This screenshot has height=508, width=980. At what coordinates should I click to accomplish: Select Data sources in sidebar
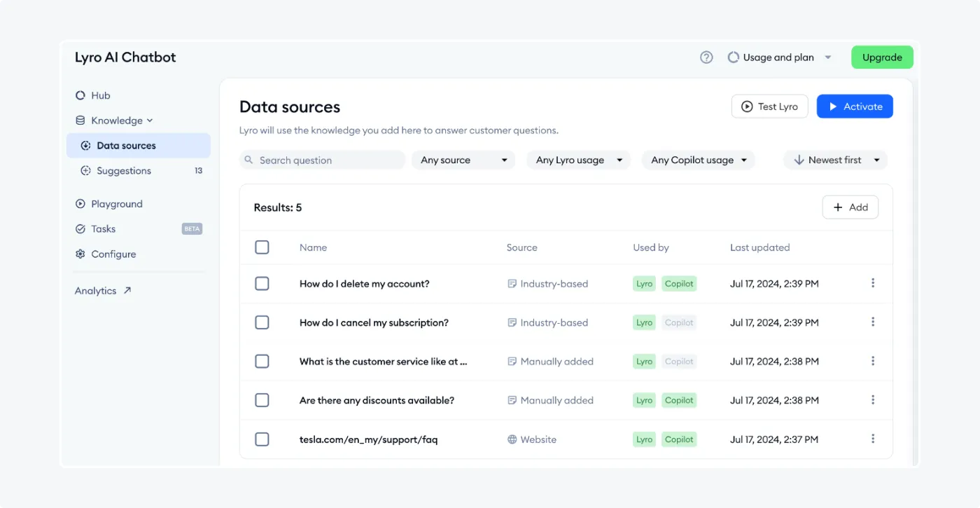[x=139, y=146]
